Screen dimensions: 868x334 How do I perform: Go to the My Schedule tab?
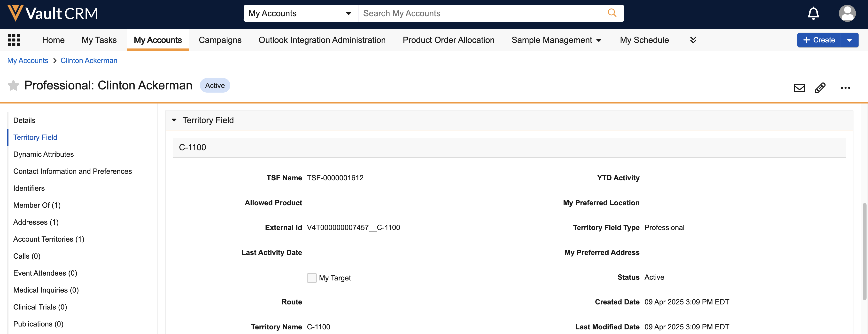[x=644, y=40]
